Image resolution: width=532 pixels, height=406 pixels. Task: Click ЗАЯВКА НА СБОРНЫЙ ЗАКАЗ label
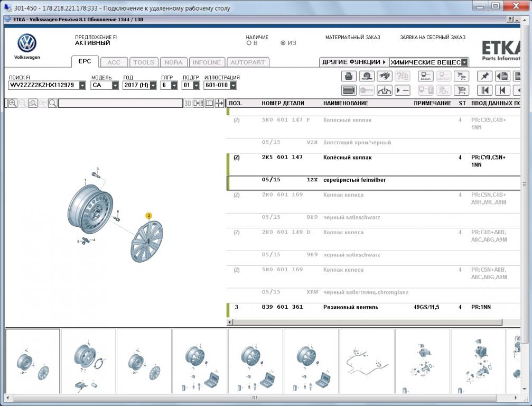433,38
